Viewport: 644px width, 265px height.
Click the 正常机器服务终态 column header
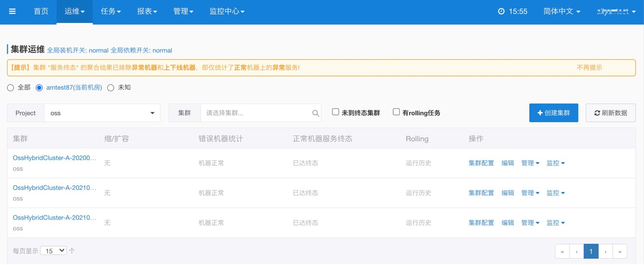coord(322,139)
